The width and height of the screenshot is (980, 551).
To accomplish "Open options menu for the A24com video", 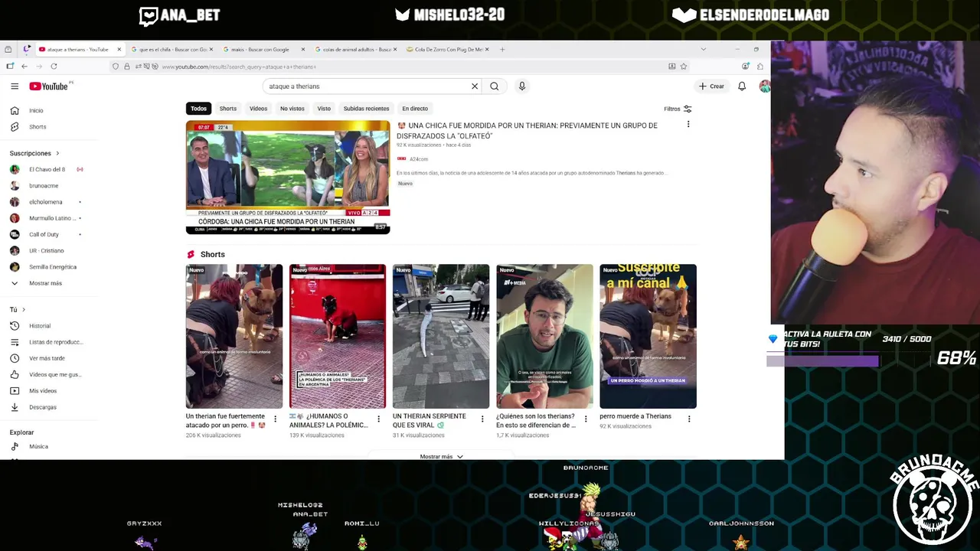I will [x=688, y=124].
